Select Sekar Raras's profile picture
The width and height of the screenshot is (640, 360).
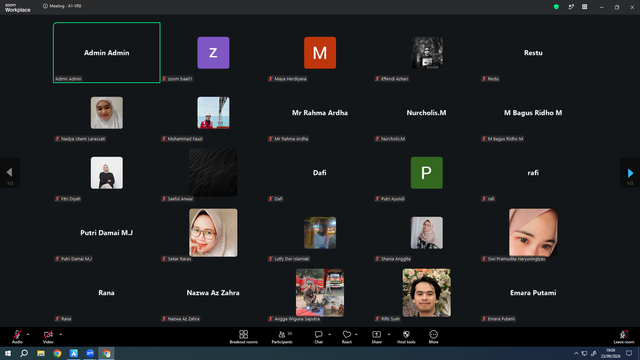point(213,233)
